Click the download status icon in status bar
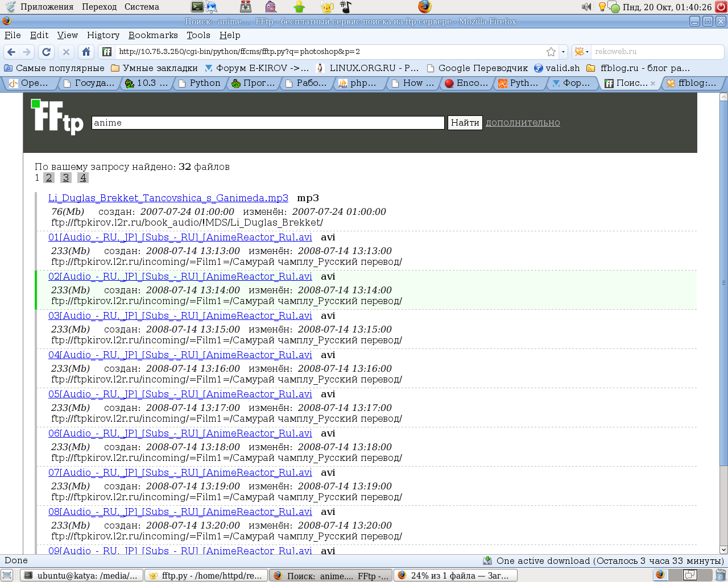 pos(487,561)
